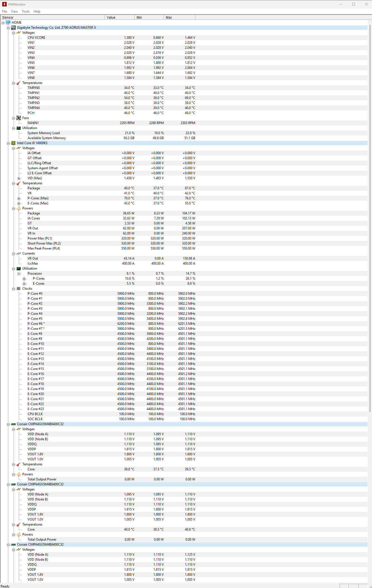Expand the VID (Max) entry
This screenshot has width=372, height=588.
point(19,178)
